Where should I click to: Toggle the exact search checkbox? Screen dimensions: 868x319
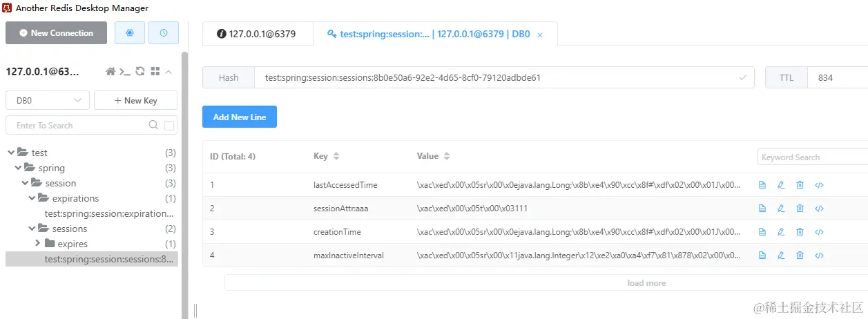(x=170, y=126)
